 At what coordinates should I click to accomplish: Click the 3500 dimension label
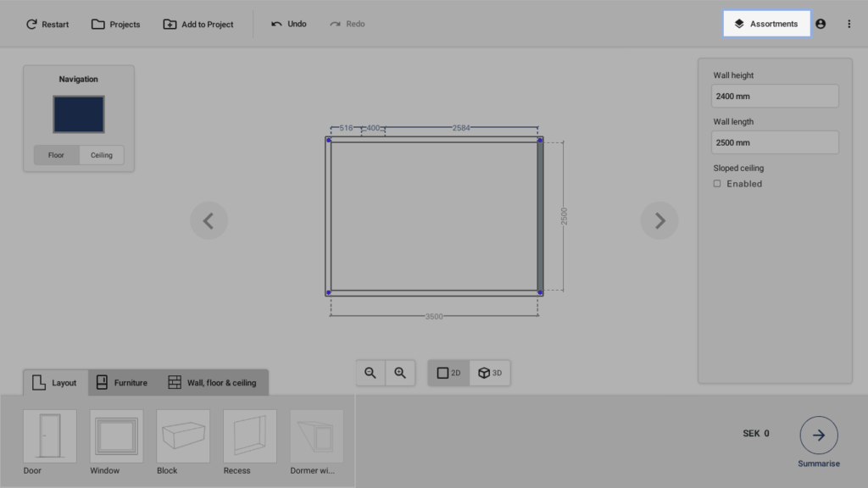pyautogui.click(x=434, y=317)
